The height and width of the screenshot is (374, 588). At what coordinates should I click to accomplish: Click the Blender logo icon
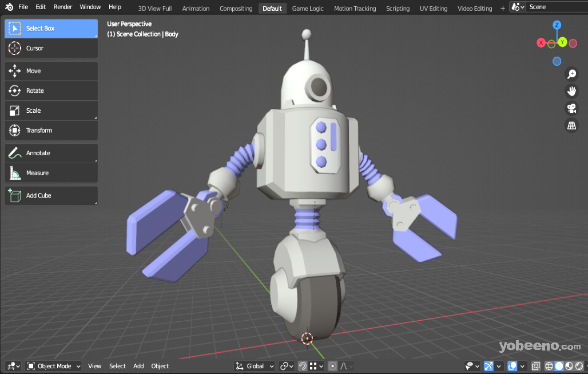9,7
